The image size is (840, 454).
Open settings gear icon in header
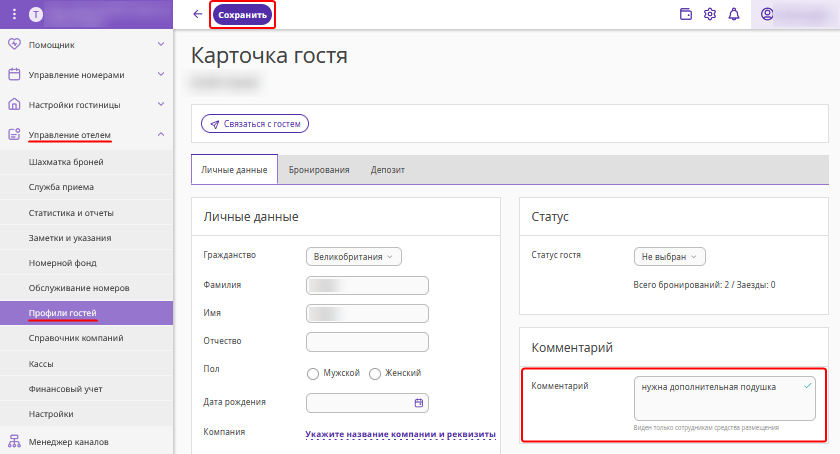710,14
